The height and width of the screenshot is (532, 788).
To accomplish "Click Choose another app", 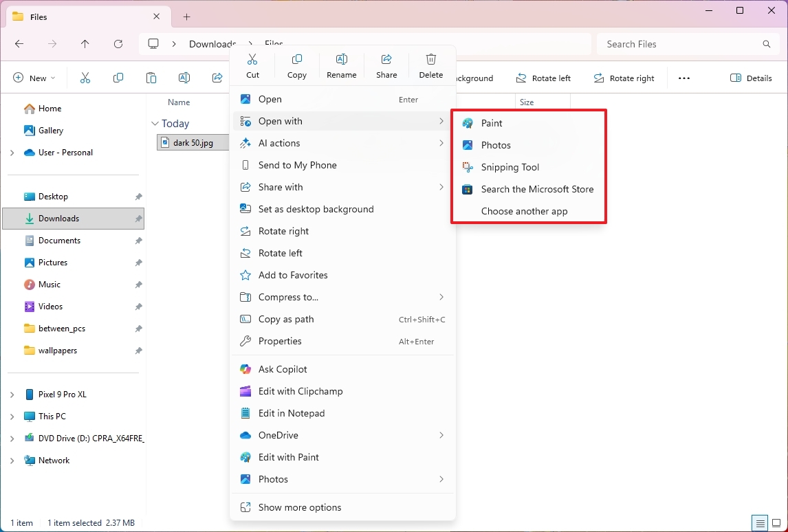I will tap(524, 211).
